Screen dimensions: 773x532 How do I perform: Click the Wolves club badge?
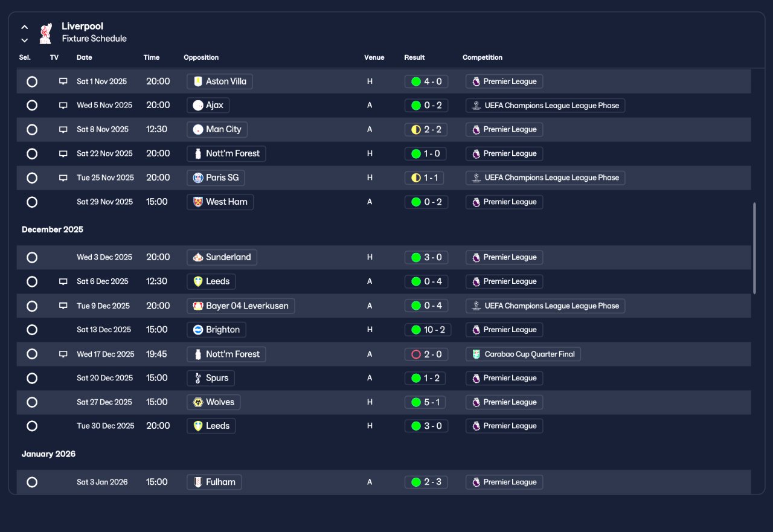tap(197, 402)
